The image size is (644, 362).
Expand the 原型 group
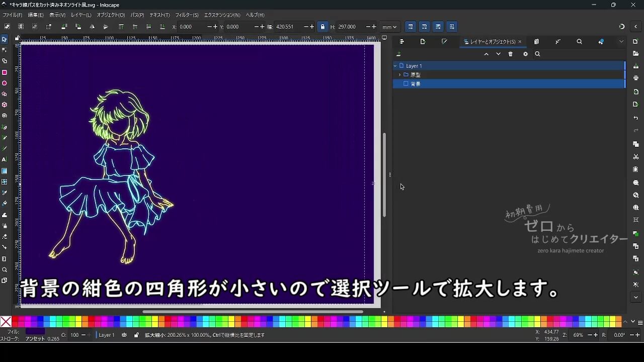pos(400,75)
